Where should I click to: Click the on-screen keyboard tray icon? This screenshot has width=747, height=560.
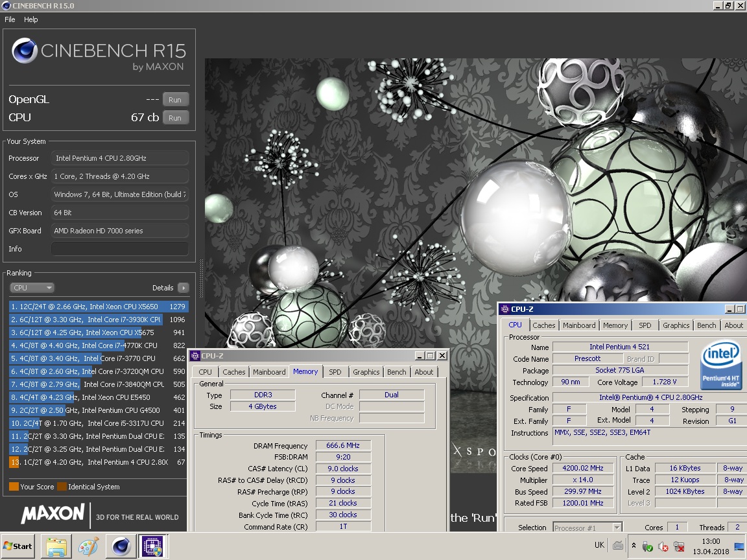coord(617,546)
